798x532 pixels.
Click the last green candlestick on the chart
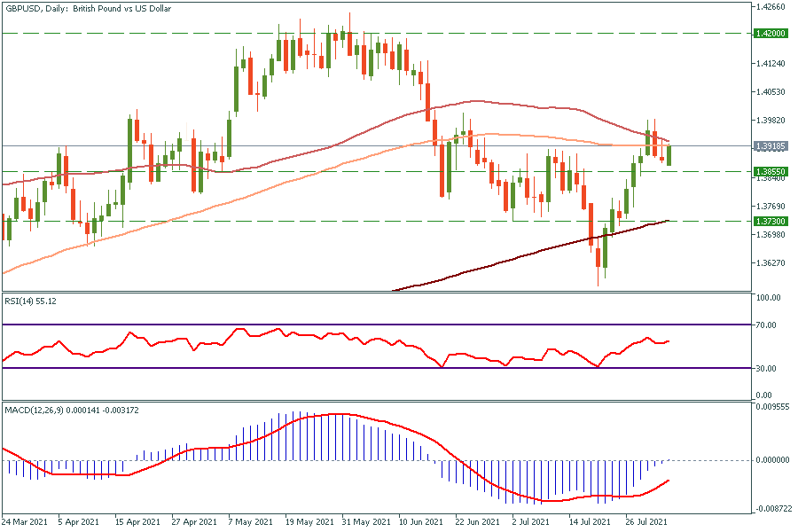point(669,154)
